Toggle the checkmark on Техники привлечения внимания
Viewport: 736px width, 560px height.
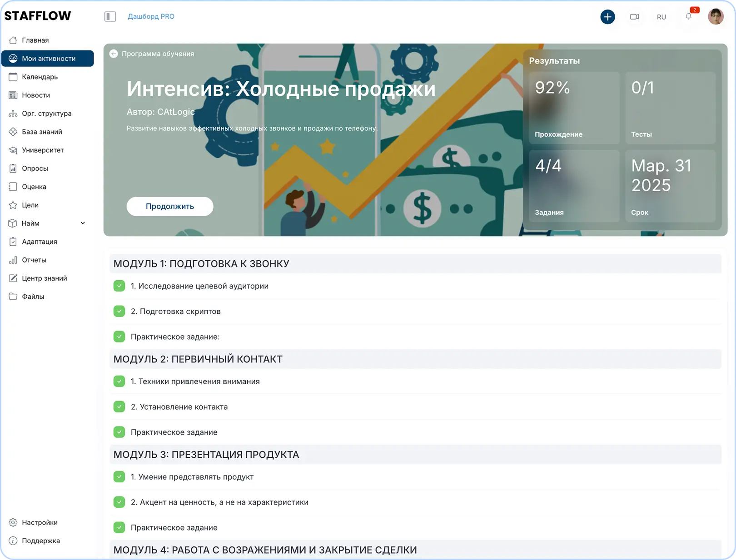tap(119, 381)
